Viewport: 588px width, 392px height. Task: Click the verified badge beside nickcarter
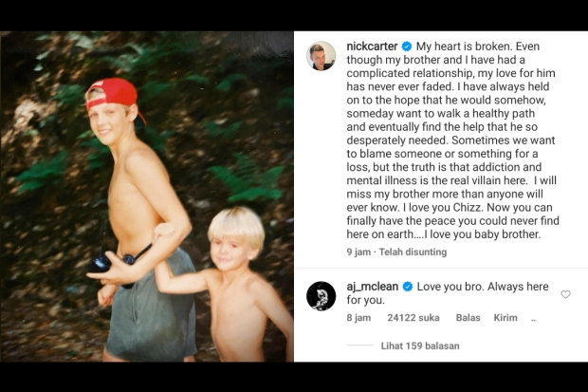[406, 47]
